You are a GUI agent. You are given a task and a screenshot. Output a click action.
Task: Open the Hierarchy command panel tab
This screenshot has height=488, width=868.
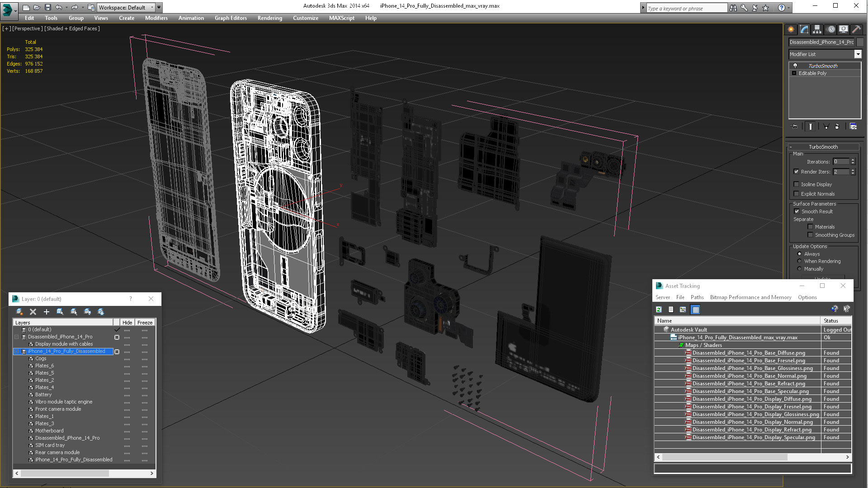pos(817,29)
